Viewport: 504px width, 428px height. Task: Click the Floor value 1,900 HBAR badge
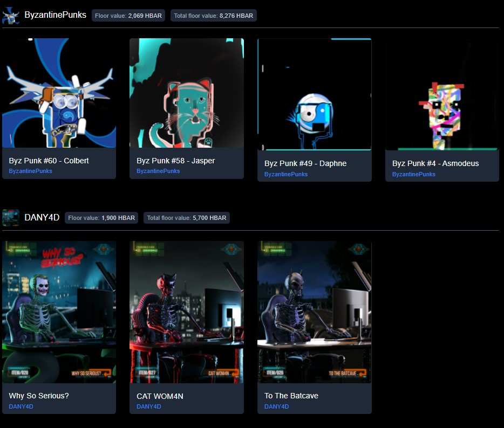[101, 218]
